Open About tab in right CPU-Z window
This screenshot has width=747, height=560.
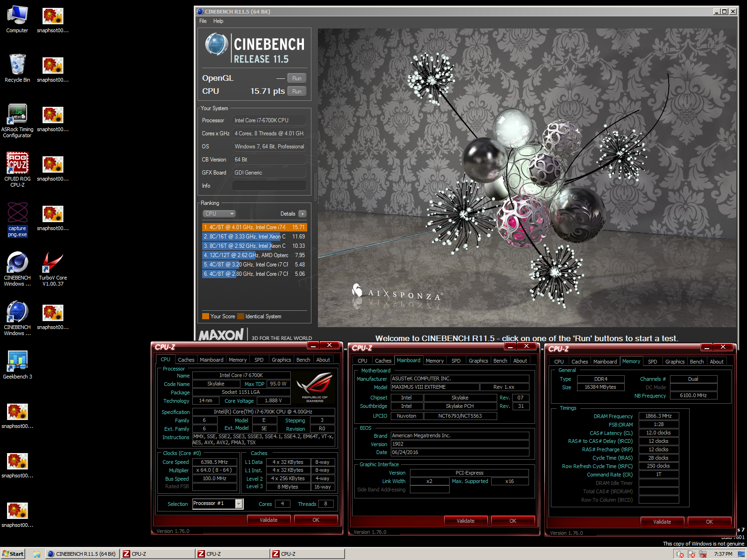717,362
